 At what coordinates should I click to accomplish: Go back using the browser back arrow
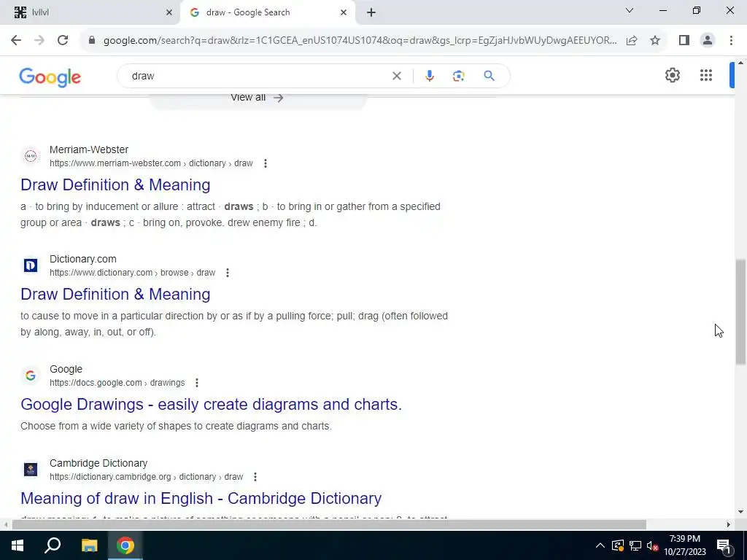(x=16, y=40)
